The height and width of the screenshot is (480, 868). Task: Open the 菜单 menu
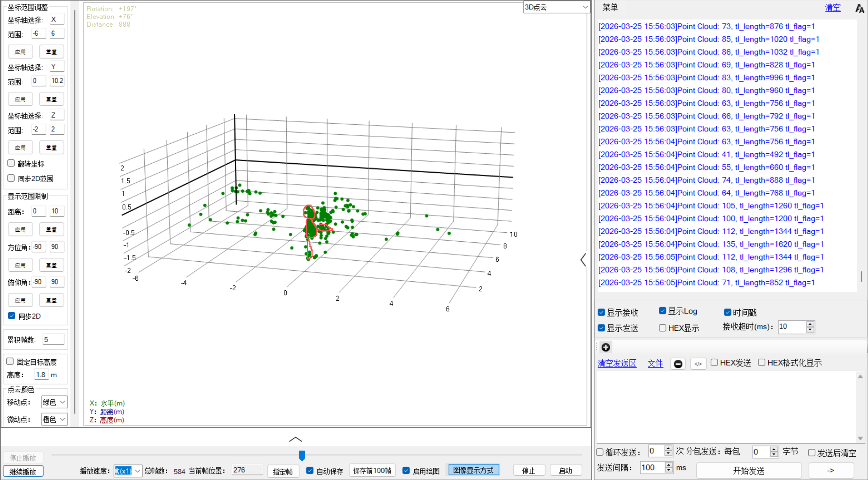(x=610, y=7)
